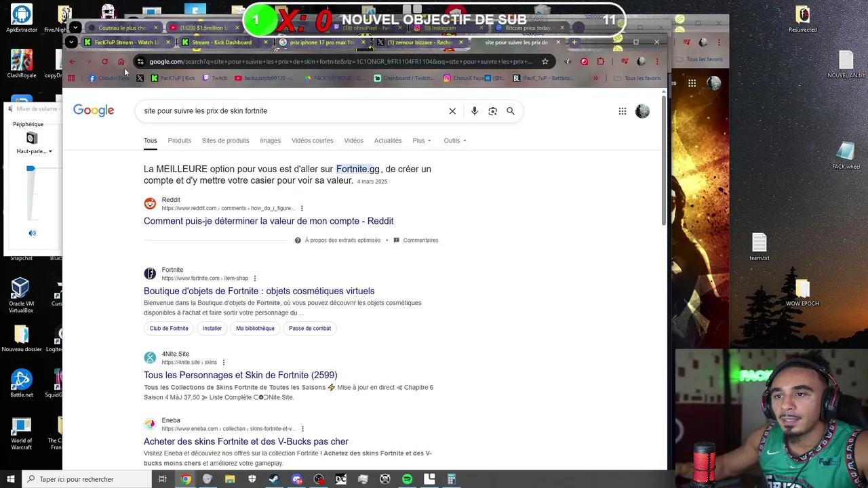Switch to the Vidéos tab
Image resolution: width=868 pixels, height=488 pixels.
(x=353, y=140)
